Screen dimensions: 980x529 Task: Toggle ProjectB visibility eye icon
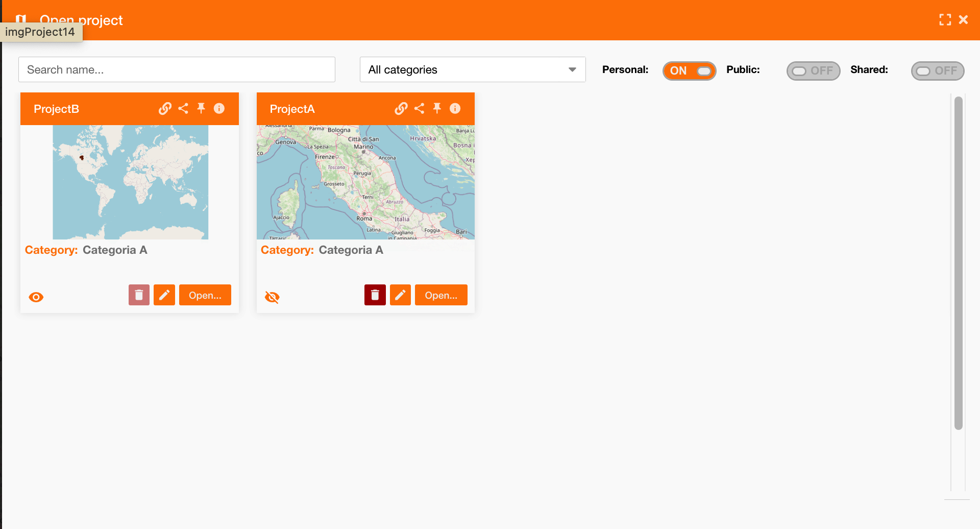pyautogui.click(x=36, y=297)
